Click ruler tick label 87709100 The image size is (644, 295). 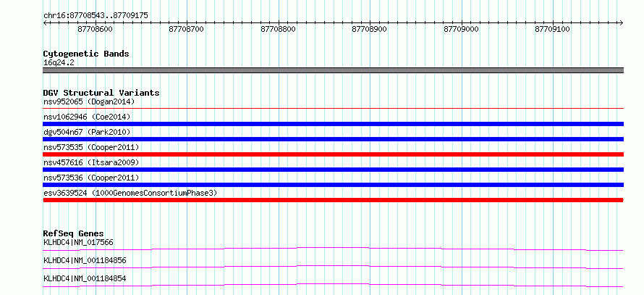click(x=552, y=29)
